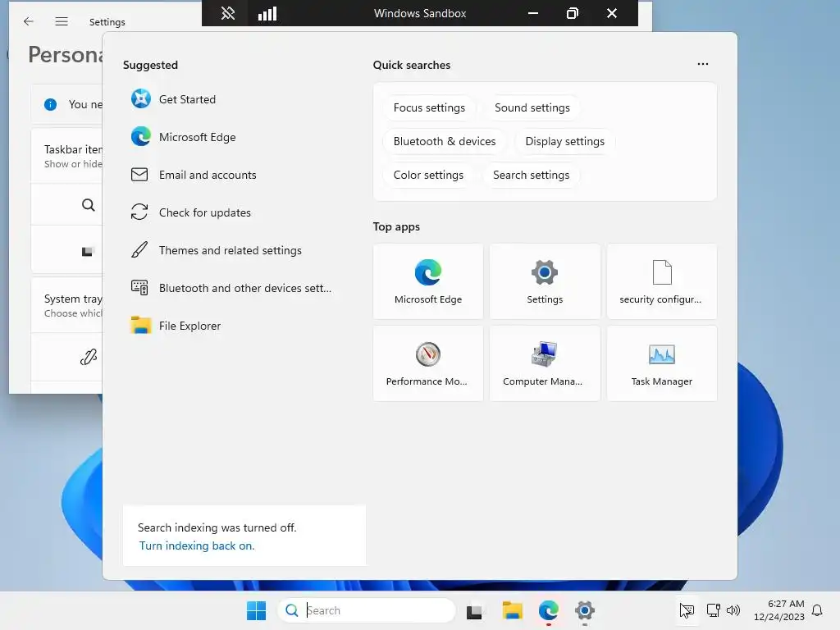Restore the Windows Sandbox window

click(572, 13)
